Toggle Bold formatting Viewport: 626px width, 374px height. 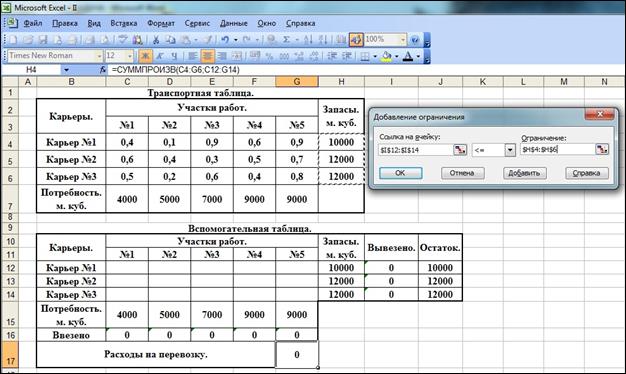pyautogui.click(x=145, y=56)
